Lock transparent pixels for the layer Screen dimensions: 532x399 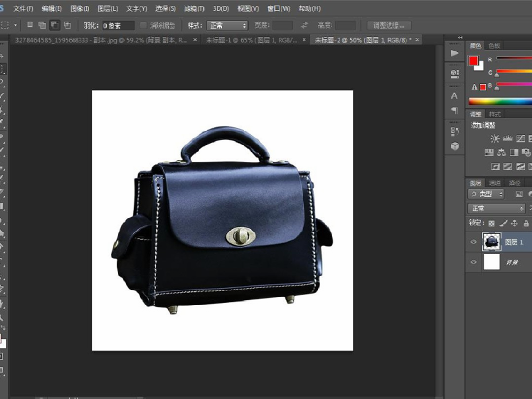click(x=491, y=223)
